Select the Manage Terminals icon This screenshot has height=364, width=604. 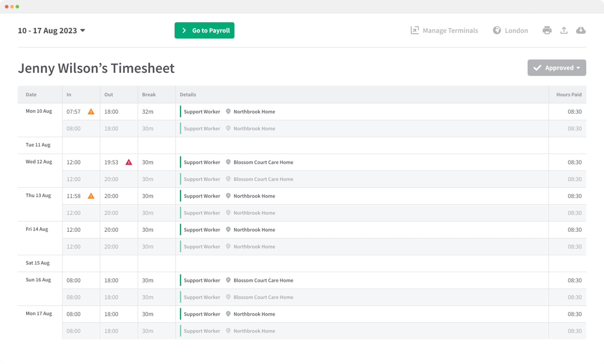pyautogui.click(x=415, y=30)
